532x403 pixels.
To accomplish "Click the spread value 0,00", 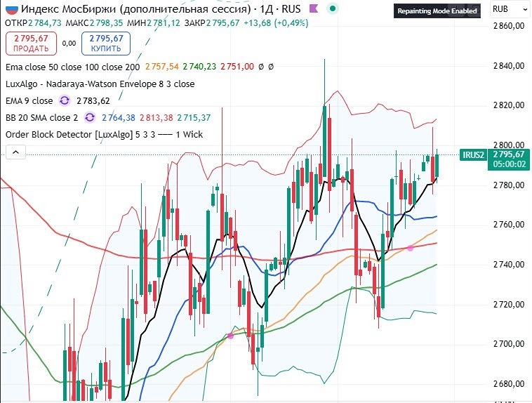I will 69,43.
